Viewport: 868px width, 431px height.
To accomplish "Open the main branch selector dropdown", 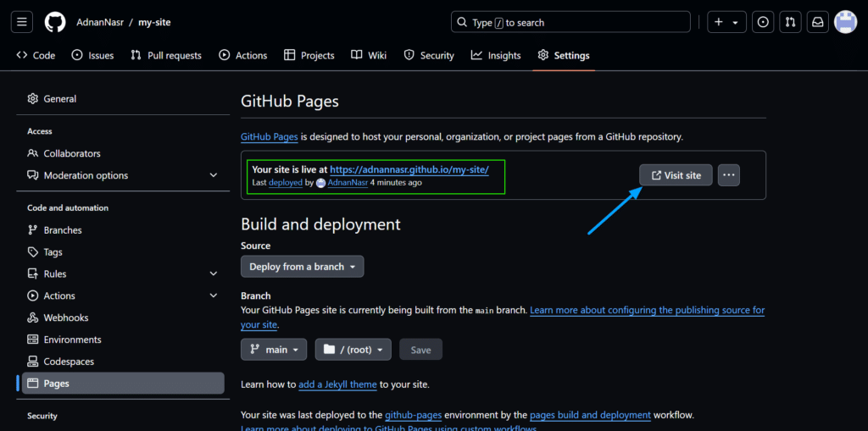I will tap(274, 349).
